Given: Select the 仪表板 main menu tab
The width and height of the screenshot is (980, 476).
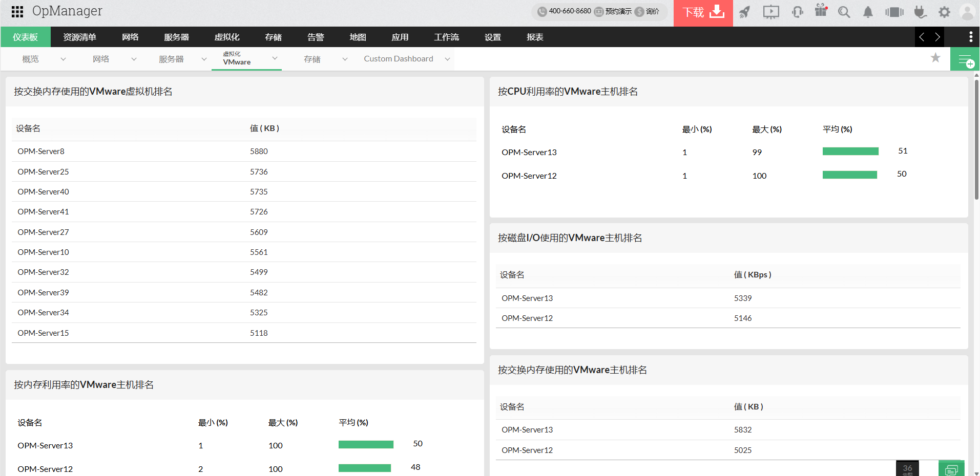Looking at the screenshot, I should 26,37.
